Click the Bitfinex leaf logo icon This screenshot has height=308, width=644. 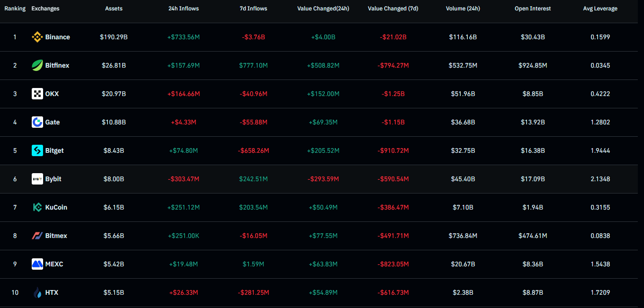tap(37, 65)
